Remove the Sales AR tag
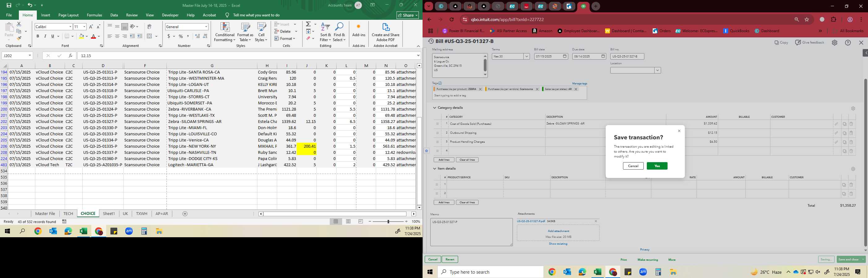868x278 pixels. coord(576,89)
